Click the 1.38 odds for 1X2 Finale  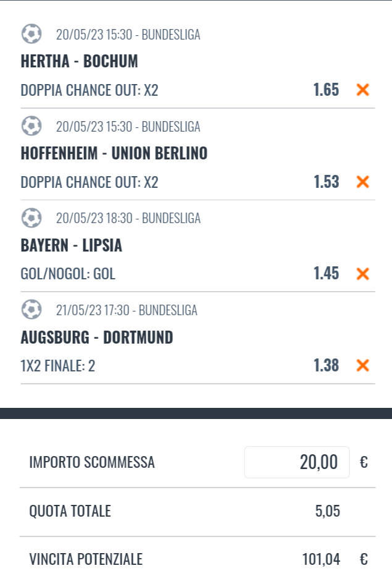326,365
